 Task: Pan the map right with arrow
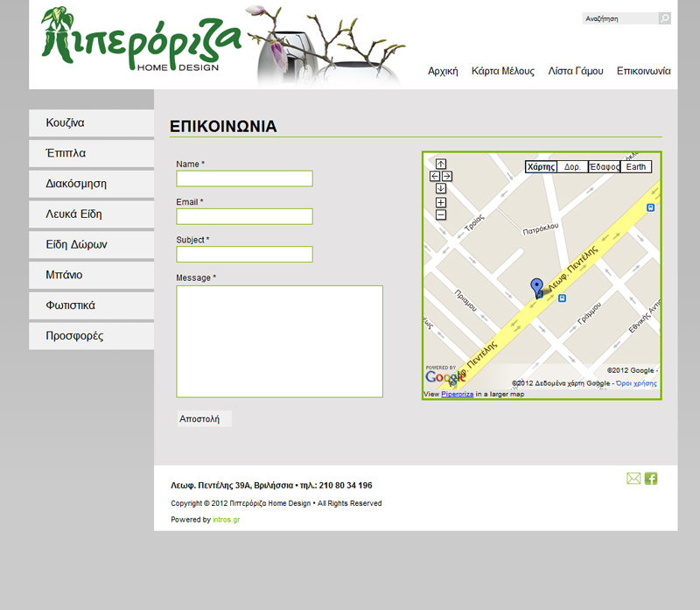click(x=447, y=176)
